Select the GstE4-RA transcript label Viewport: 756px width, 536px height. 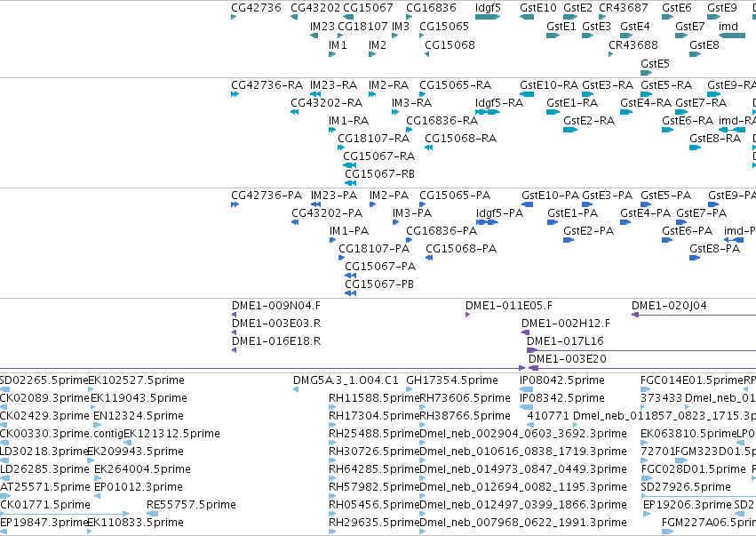(x=646, y=103)
